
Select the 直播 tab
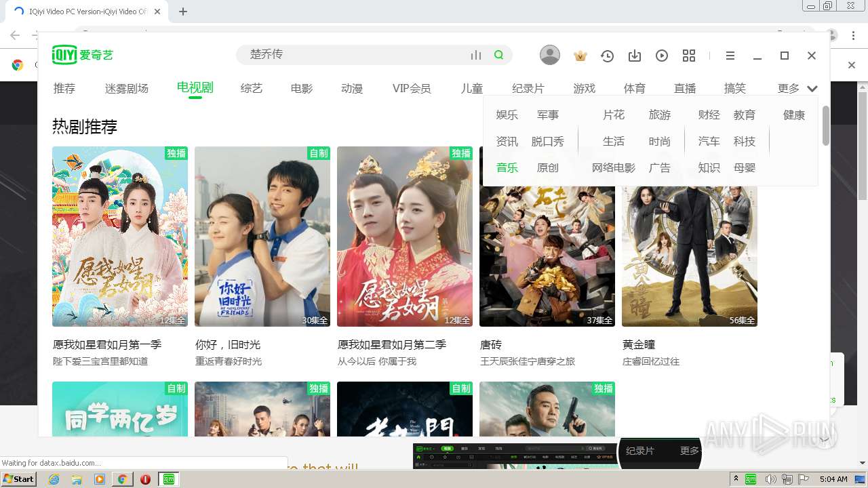(685, 88)
